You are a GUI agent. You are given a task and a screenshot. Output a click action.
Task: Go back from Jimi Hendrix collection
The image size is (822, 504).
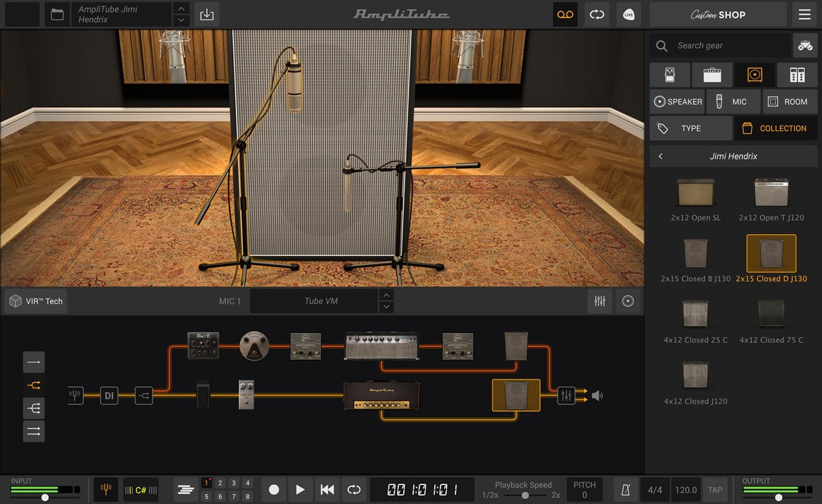pos(660,156)
